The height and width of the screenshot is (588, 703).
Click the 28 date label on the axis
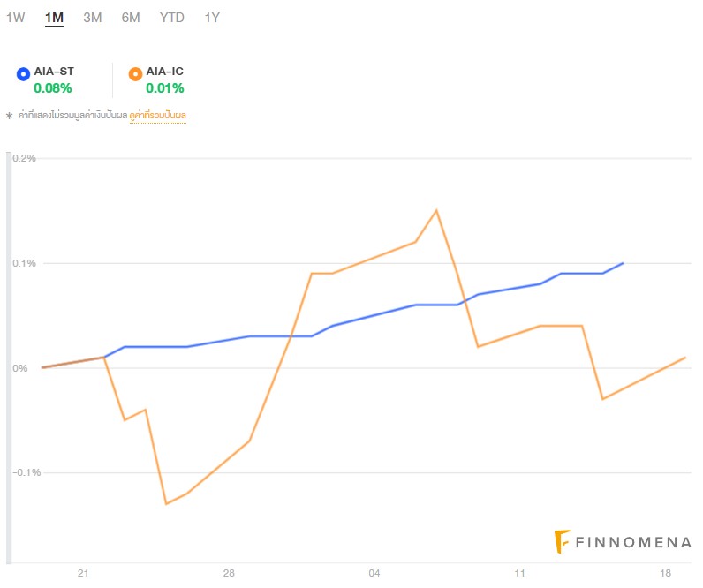pos(229,574)
